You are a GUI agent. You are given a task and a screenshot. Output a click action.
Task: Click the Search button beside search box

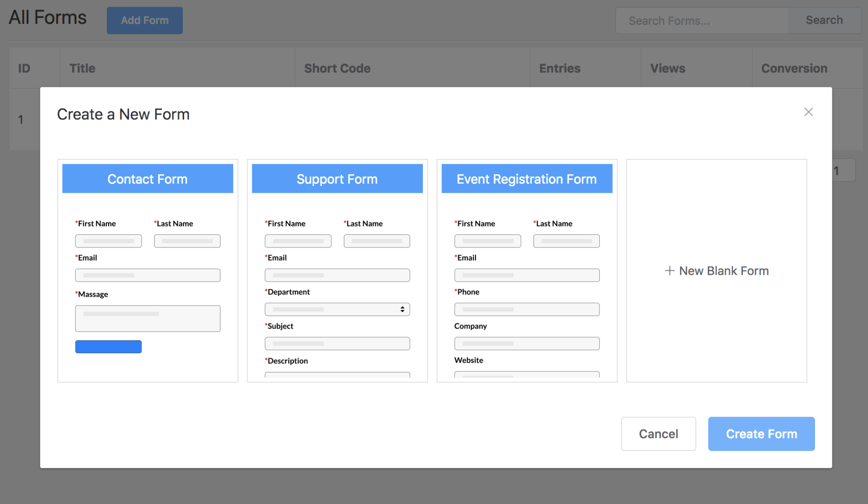(824, 20)
